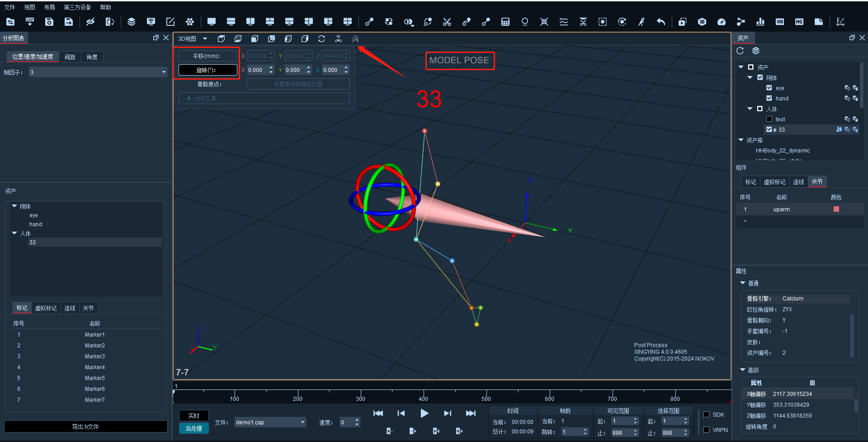This screenshot has height=442, width=868.
Task: Toggle the eye rigid body checkbox
Action: 769,88
